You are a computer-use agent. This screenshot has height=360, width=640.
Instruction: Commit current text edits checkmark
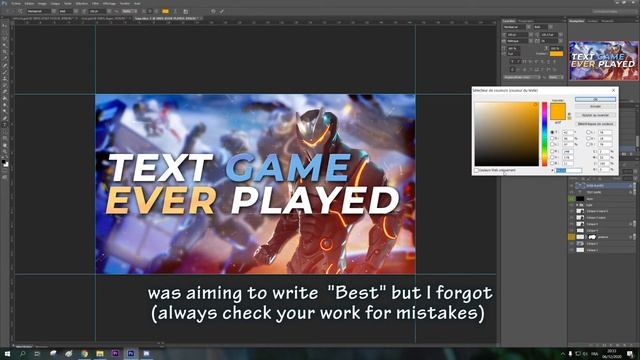pos(222,11)
